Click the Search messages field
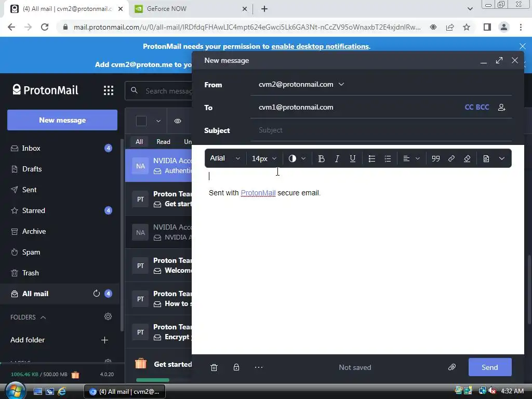 tap(159, 91)
